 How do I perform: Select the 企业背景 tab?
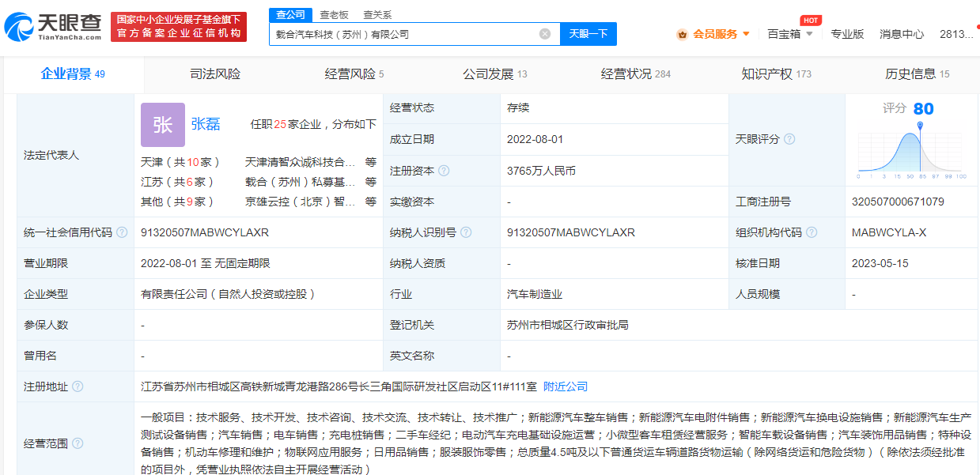tap(73, 74)
